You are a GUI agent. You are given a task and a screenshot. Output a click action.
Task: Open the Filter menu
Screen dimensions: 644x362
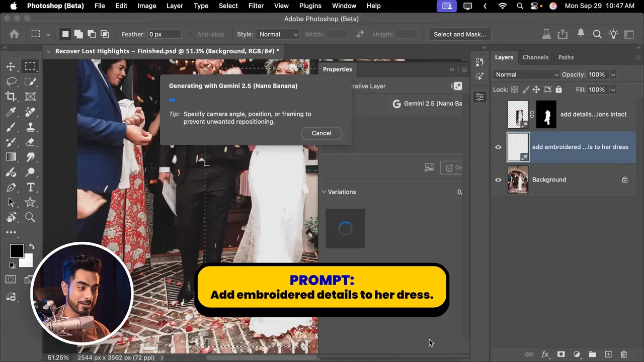[x=256, y=6]
